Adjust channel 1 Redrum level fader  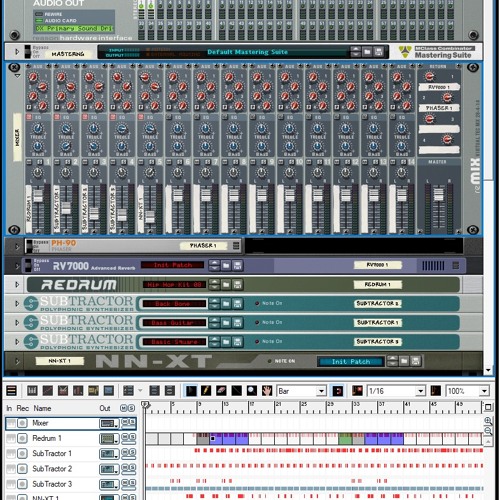[38, 196]
